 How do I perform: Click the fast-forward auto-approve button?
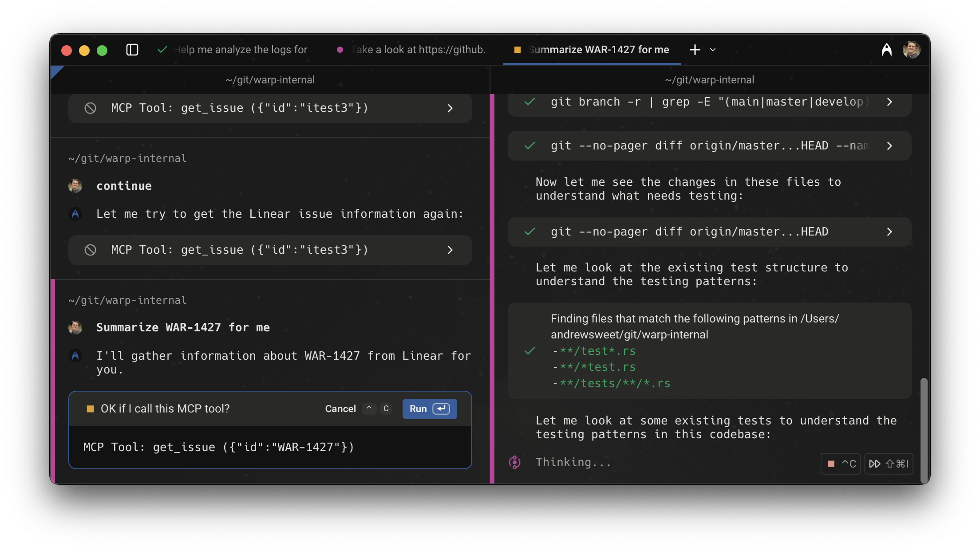pos(889,464)
